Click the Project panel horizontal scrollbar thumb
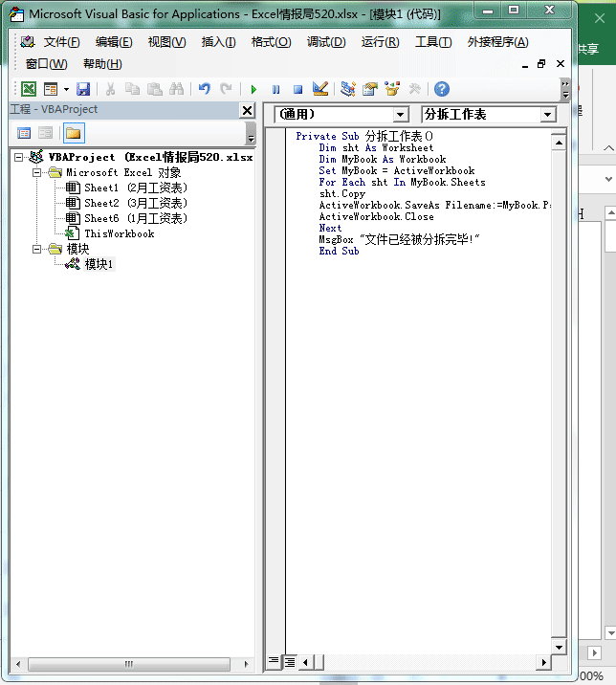Image resolution: width=616 pixels, height=685 pixels. [x=129, y=664]
